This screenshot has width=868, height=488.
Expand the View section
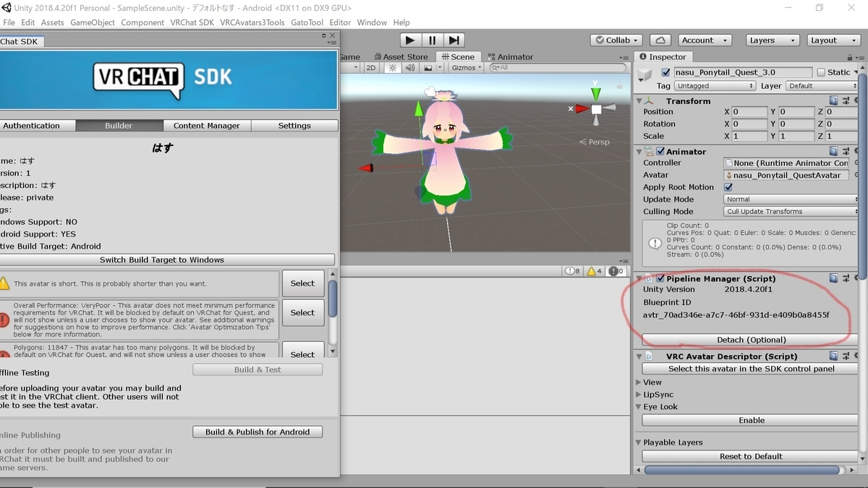(x=638, y=382)
